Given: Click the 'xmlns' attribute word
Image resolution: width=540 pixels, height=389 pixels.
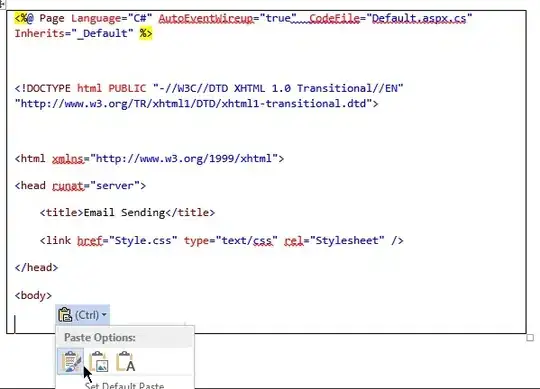Looking at the screenshot, I should [68, 159].
